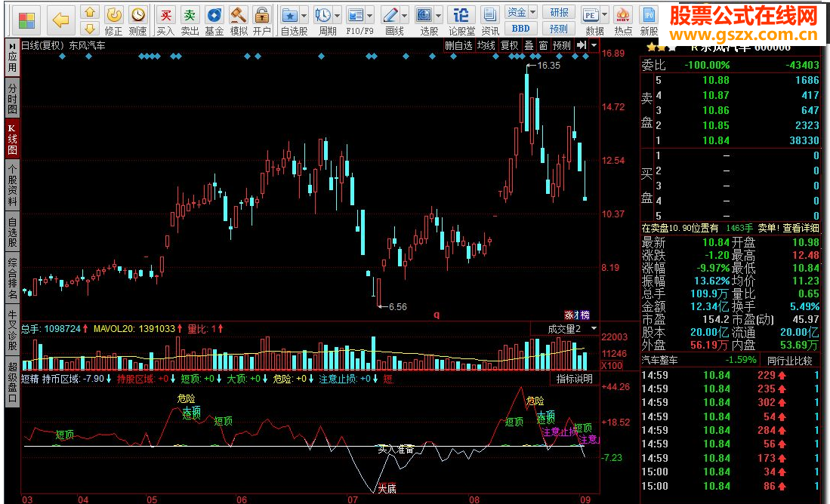Toggle 窗 multi-window layout
Image resolution: width=830 pixels, height=504 pixels.
coord(544,45)
